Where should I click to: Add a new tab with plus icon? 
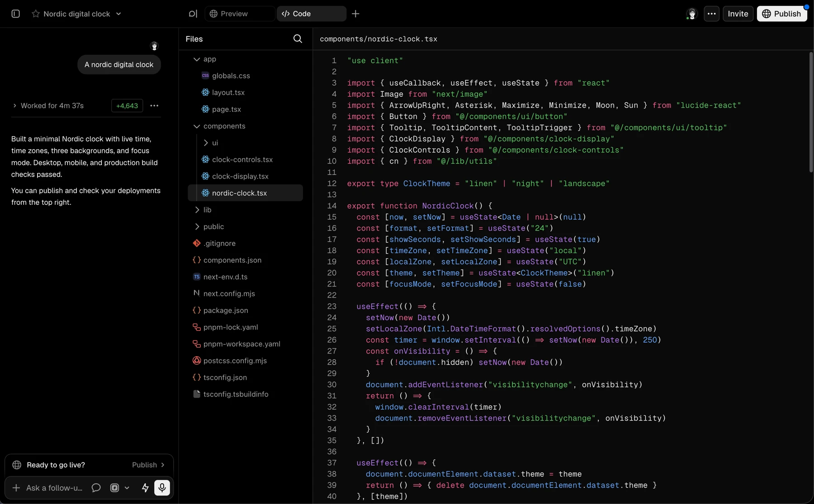click(x=355, y=14)
